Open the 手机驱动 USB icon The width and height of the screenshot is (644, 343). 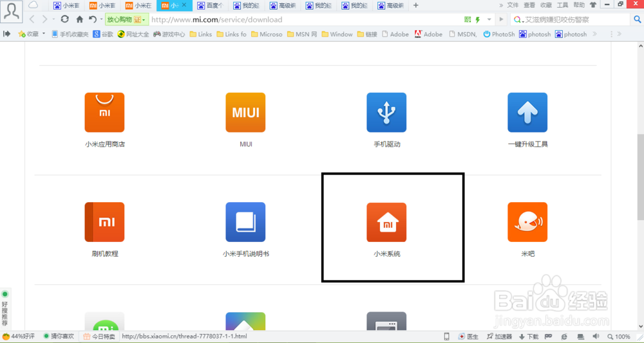(x=386, y=113)
